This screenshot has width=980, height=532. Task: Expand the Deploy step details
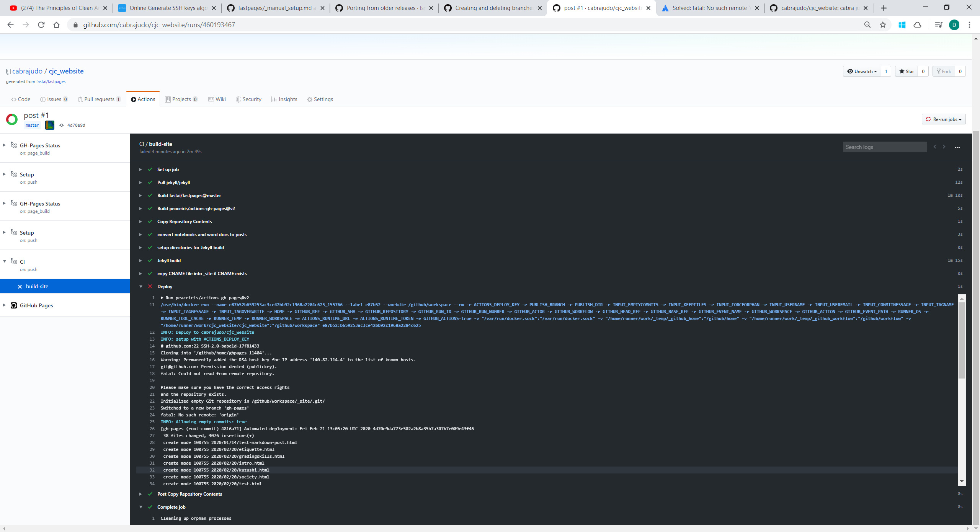pyautogui.click(x=140, y=286)
